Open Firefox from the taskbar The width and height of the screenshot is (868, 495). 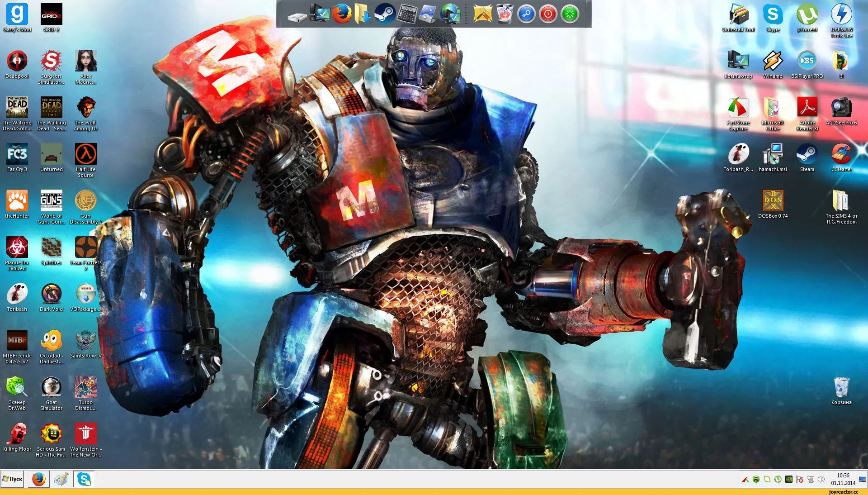(39, 479)
